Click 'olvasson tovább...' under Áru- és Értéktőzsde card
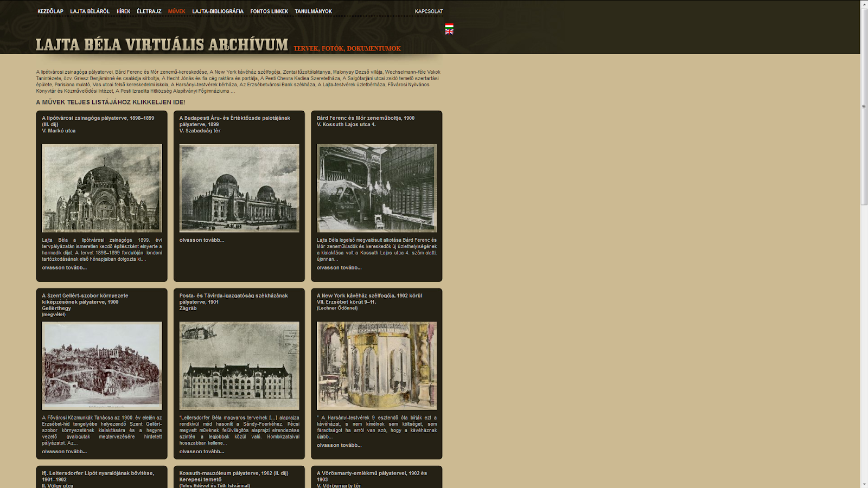This screenshot has width=868, height=488. point(202,240)
